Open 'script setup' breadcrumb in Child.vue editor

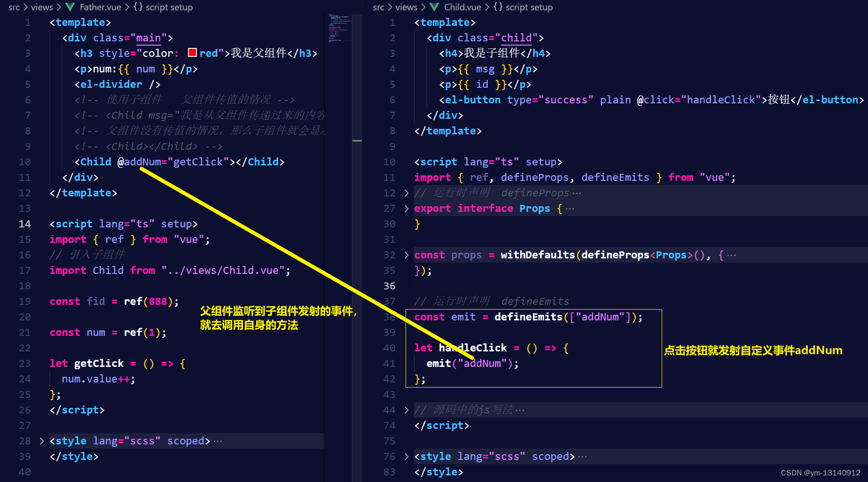[529, 7]
